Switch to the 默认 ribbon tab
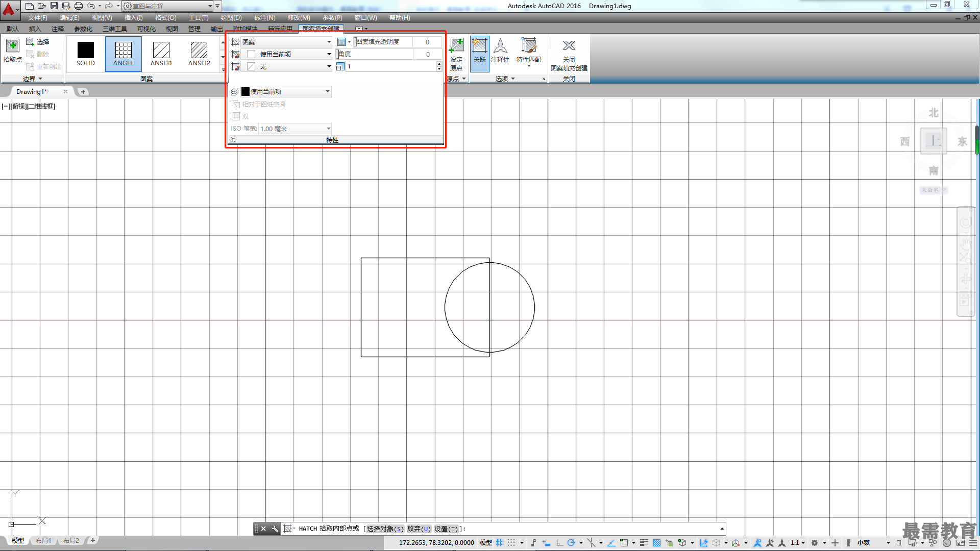Viewport: 980px width, 551px height. coord(13,29)
